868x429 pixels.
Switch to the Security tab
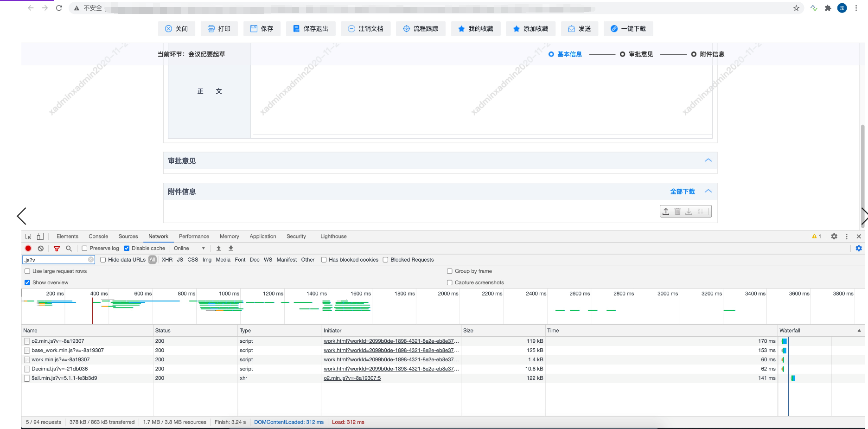296,237
